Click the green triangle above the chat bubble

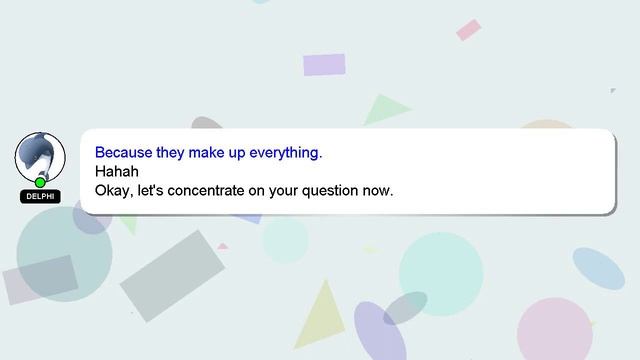386,109
